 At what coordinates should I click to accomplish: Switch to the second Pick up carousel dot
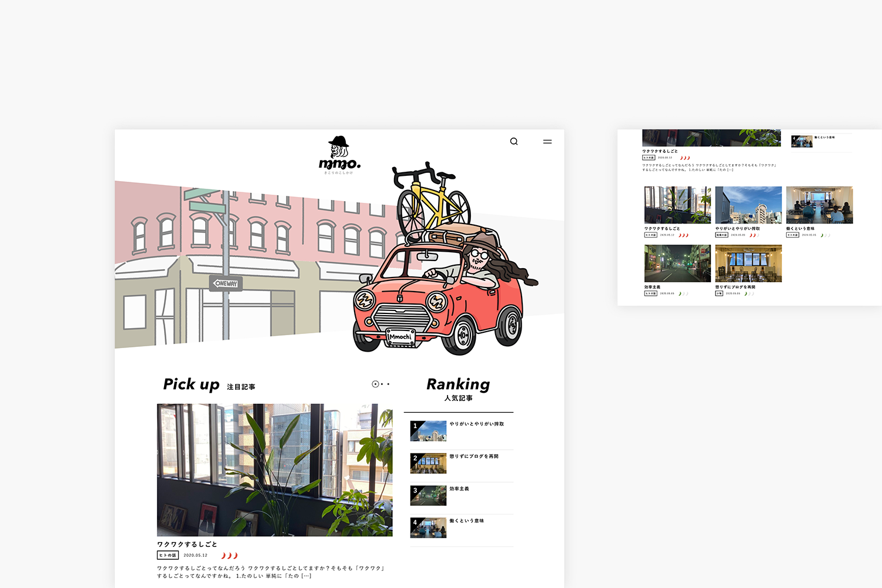point(382,384)
